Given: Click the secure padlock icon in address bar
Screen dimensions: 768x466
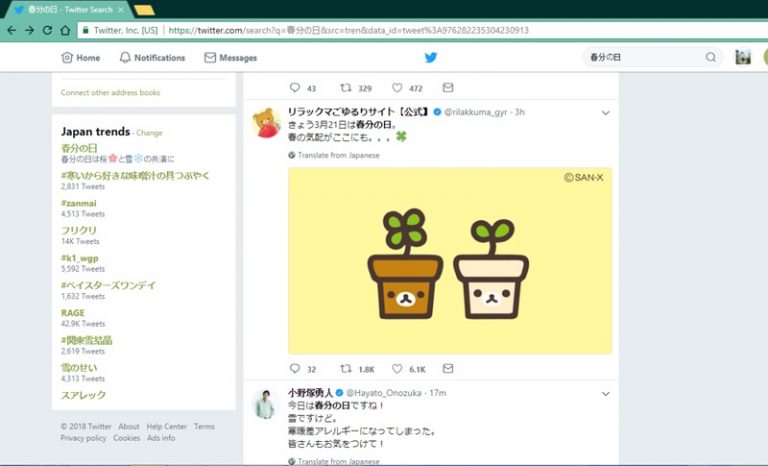Looking at the screenshot, I should click(86, 30).
